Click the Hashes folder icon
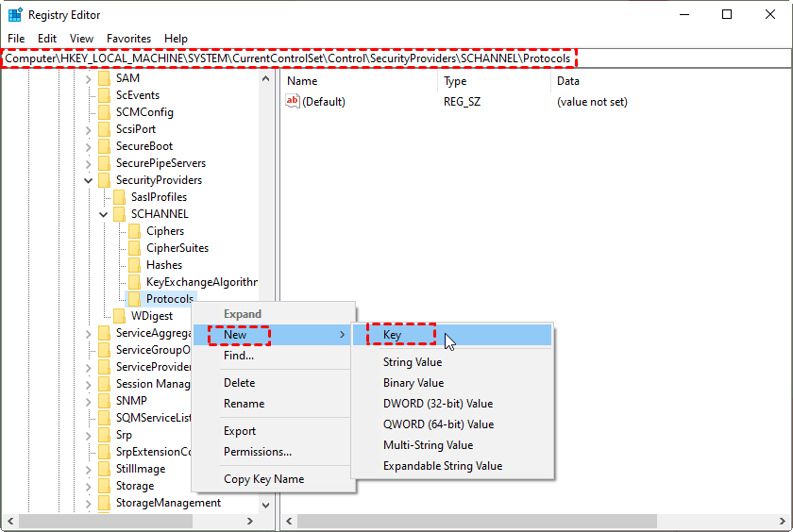793x532 pixels. (x=134, y=265)
